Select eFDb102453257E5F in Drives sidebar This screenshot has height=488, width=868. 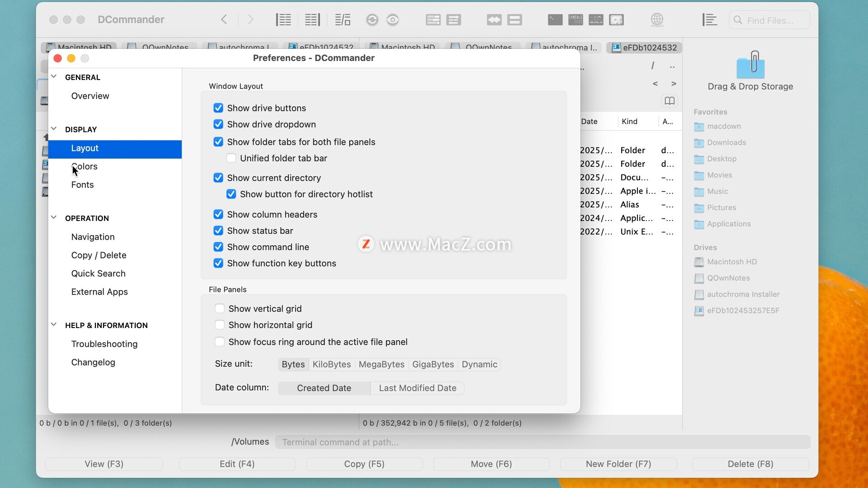[743, 310]
